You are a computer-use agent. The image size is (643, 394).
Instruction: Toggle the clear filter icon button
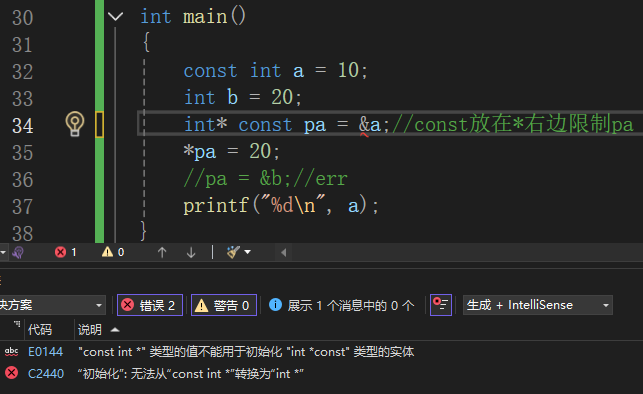click(441, 305)
